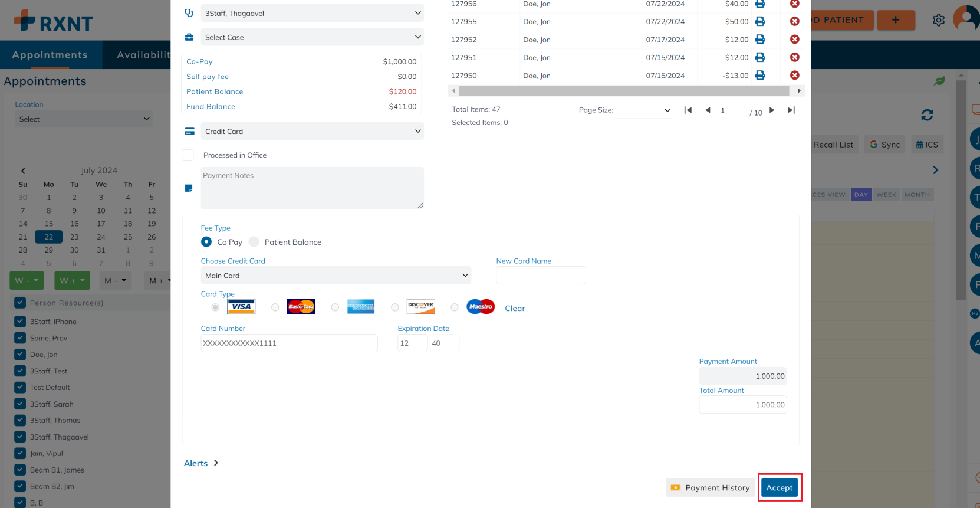980x508 pixels.
Task: Choose MasterCard as card type
Action: point(275,307)
